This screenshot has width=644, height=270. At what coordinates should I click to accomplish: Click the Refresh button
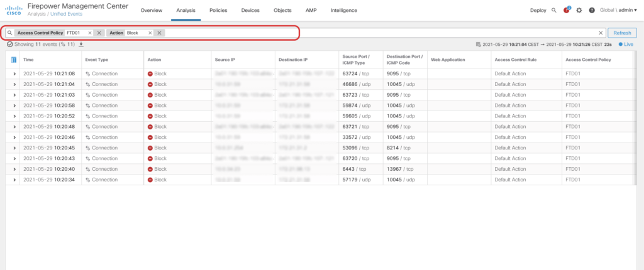(622, 33)
